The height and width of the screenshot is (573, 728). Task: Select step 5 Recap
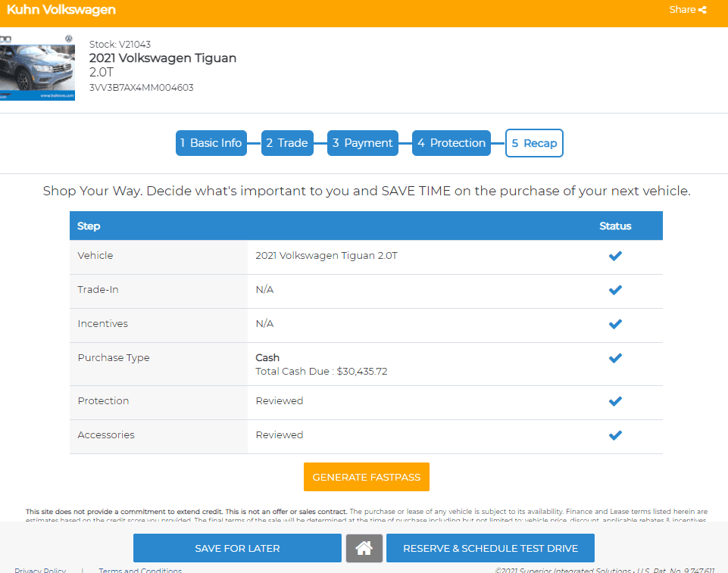tap(534, 143)
